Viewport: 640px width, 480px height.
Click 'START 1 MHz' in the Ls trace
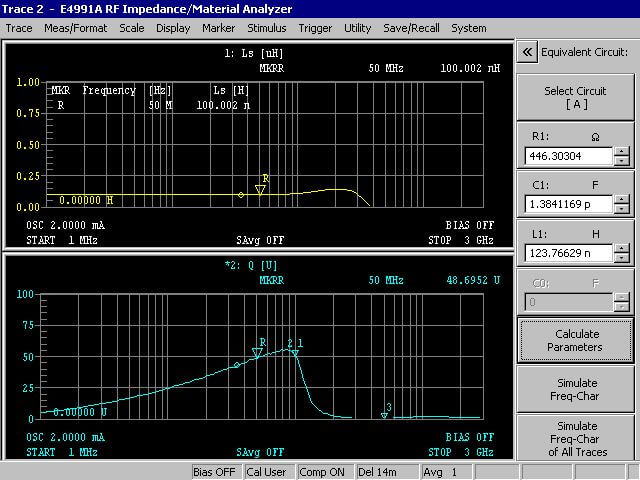click(62, 240)
